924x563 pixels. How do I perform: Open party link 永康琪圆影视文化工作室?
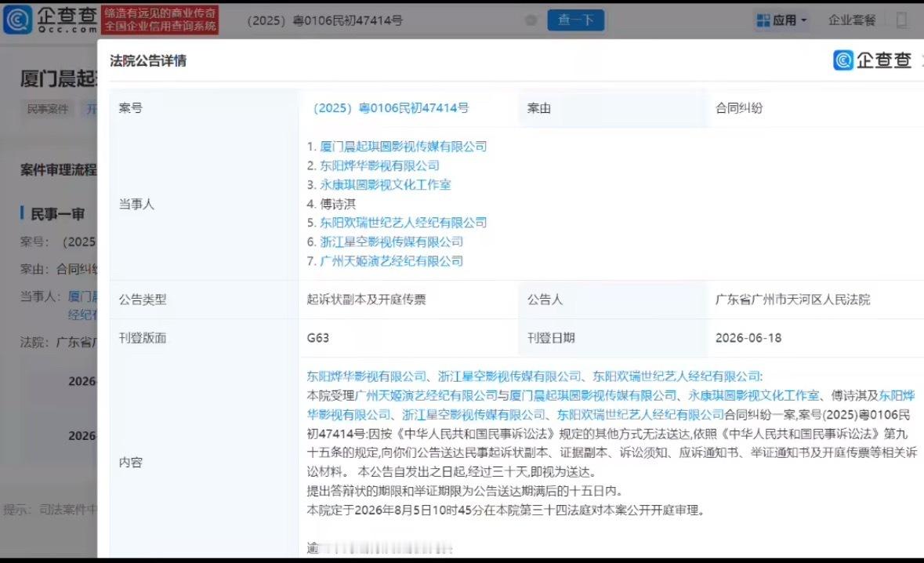(x=386, y=184)
